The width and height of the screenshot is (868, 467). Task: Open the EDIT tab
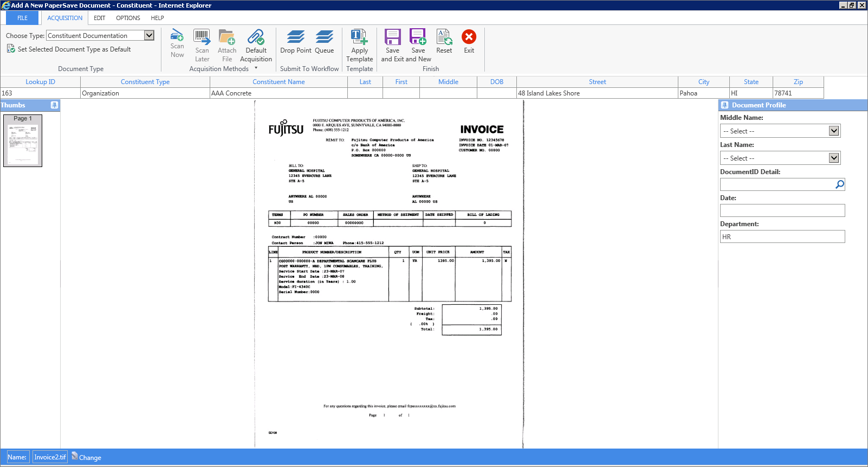coord(100,18)
